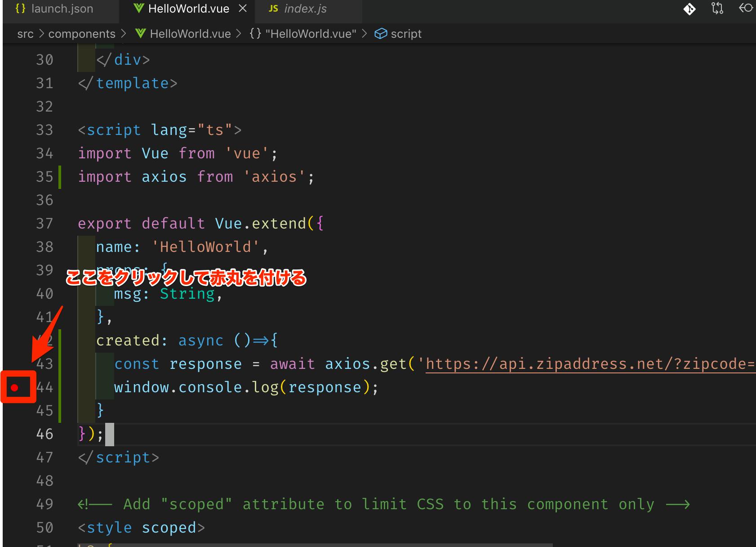756x547 pixels.
Task: Click the green change bar beside line 35
Action: coord(60,176)
